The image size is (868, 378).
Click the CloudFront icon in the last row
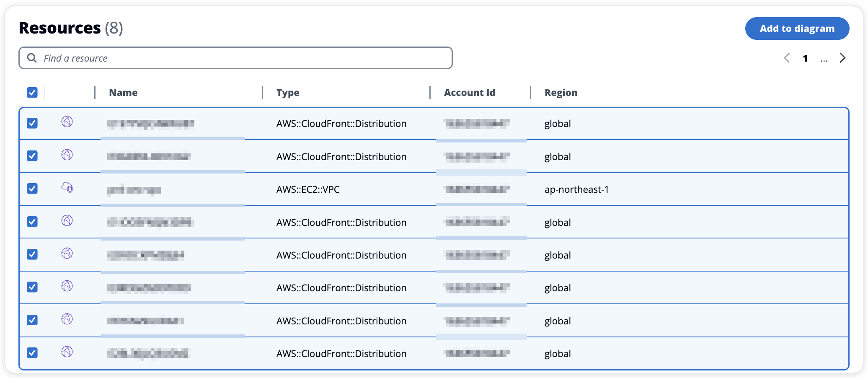(x=67, y=352)
